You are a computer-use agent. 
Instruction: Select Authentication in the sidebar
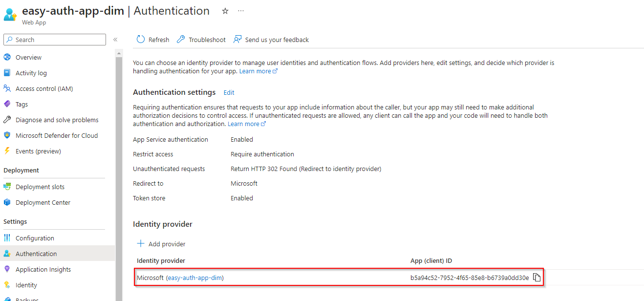point(58,254)
